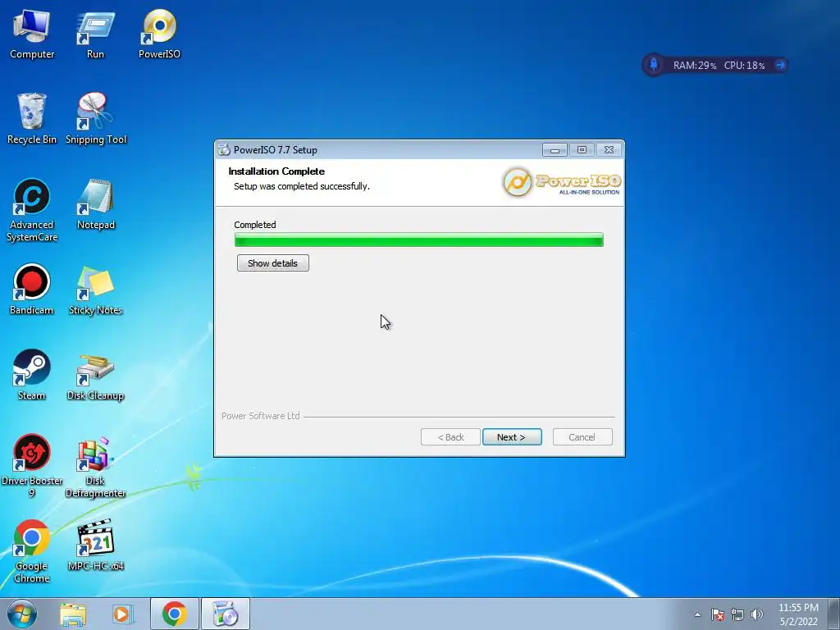
Task: Select PowerISO setup taskbar button
Action: point(226,614)
